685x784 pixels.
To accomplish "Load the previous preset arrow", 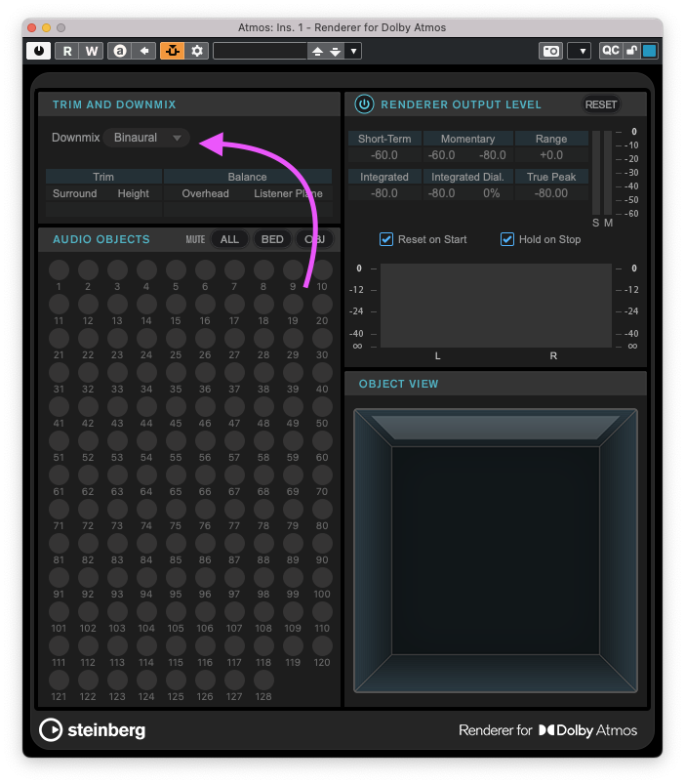I will tap(317, 51).
